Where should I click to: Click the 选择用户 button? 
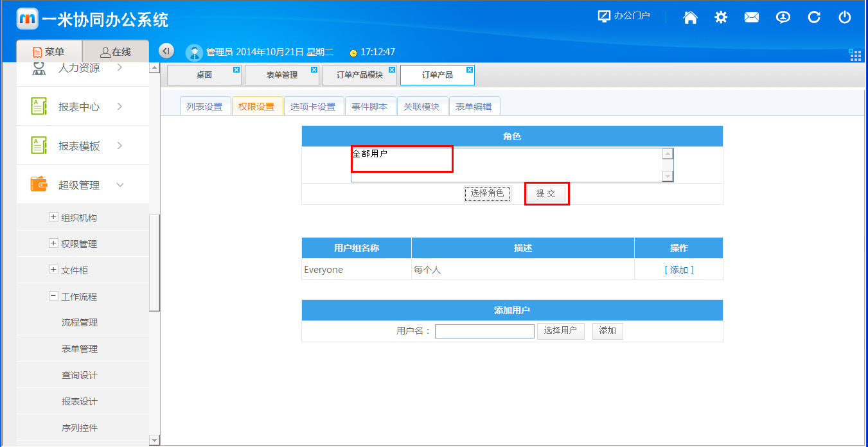(x=560, y=331)
